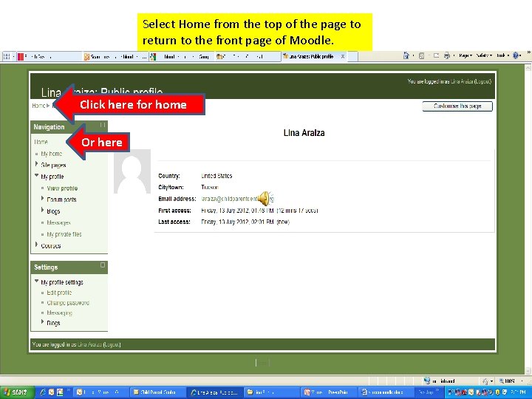Open the Page menu in IE command bar

pos(465,55)
